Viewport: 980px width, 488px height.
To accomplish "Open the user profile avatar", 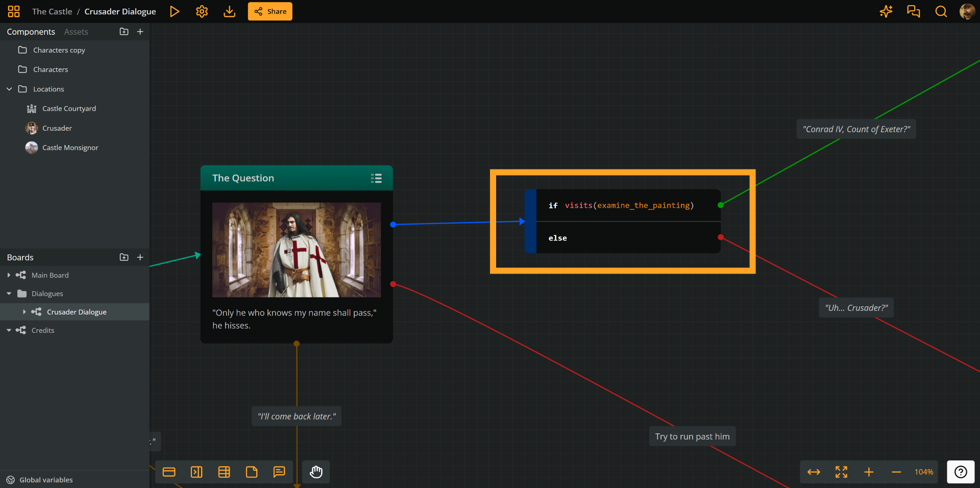I will tap(967, 11).
